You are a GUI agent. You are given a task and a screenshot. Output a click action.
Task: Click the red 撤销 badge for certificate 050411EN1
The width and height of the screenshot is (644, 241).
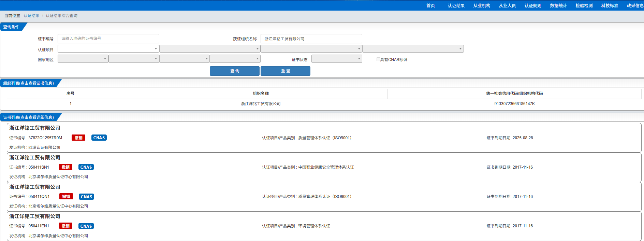pos(65,226)
